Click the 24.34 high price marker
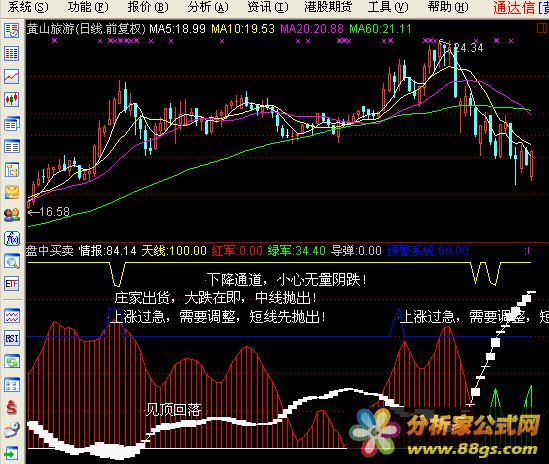 (469, 48)
